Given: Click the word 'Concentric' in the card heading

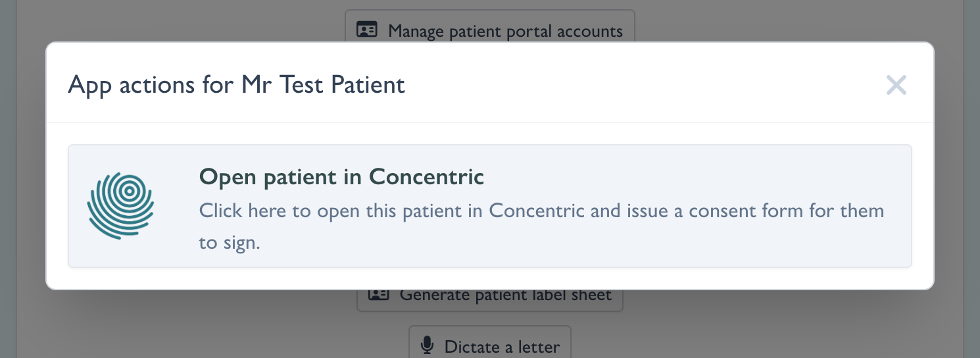Looking at the screenshot, I should (x=426, y=177).
